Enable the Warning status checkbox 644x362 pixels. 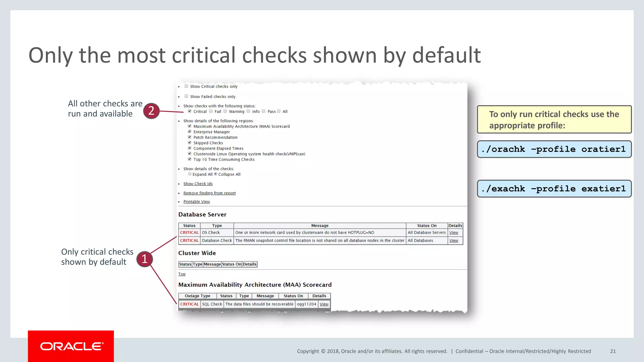point(225,111)
